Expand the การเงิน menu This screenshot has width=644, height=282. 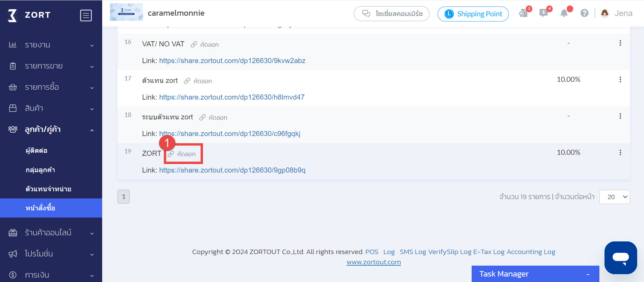click(51, 275)
